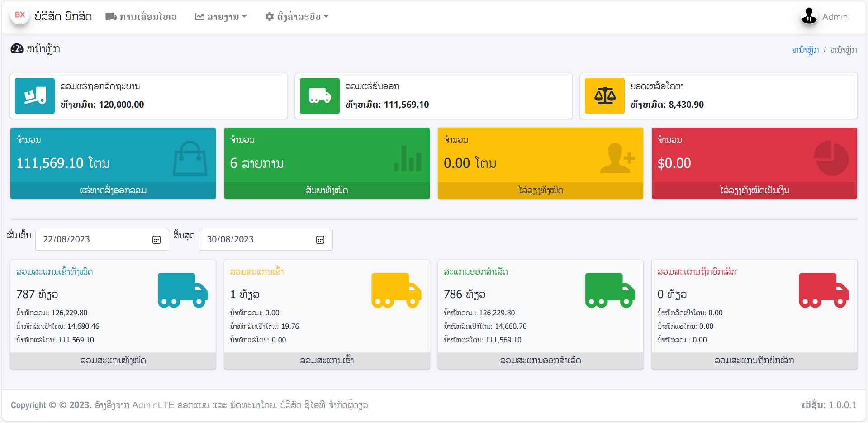The height and width of the screenshot is (423, 868).
Task: Click the large green truck icon
Action: coord(610,290)
